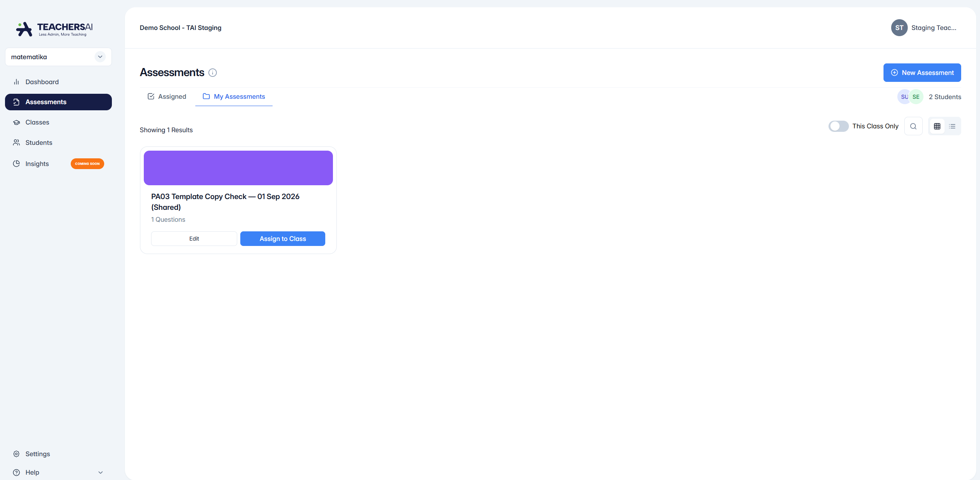The image size is (980, 480).
Task: Click the ST user avatar
Action: point(899,28)
